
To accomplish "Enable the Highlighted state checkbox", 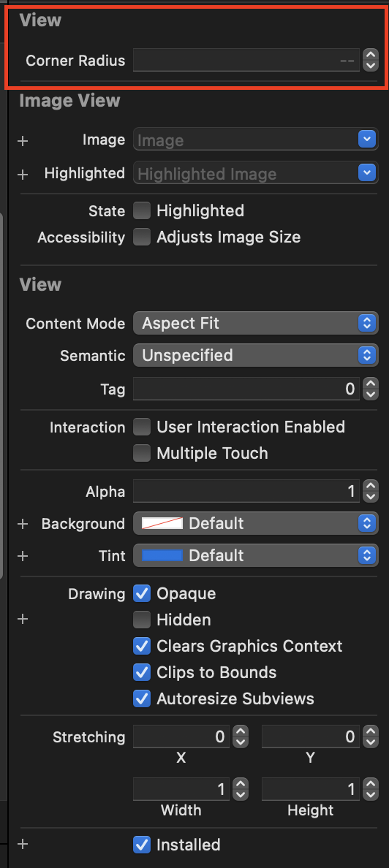I will [x=142, y=211].
